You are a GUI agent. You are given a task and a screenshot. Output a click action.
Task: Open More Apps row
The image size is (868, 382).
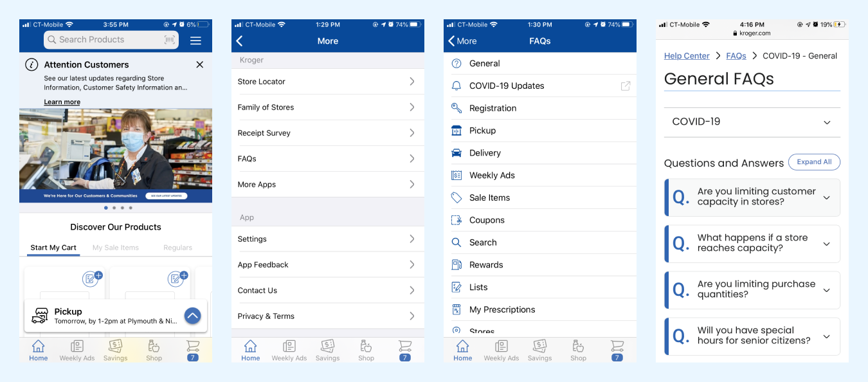click(x=328, y=185)
